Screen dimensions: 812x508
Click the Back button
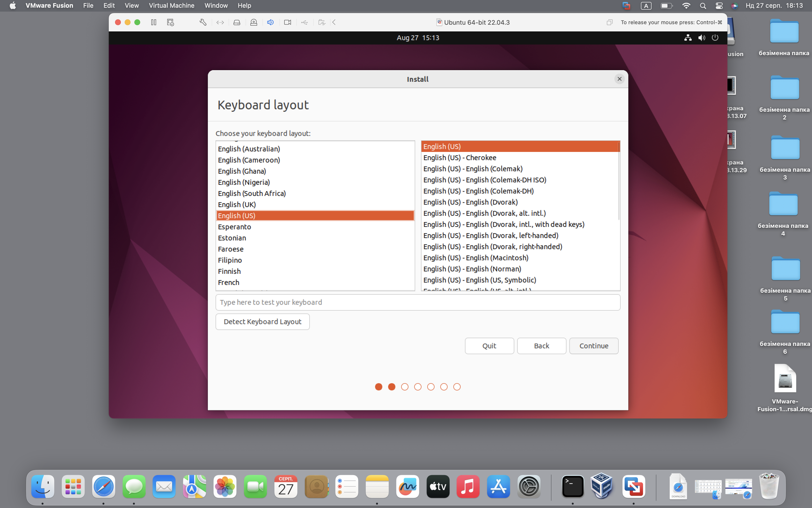pos(542,346)
